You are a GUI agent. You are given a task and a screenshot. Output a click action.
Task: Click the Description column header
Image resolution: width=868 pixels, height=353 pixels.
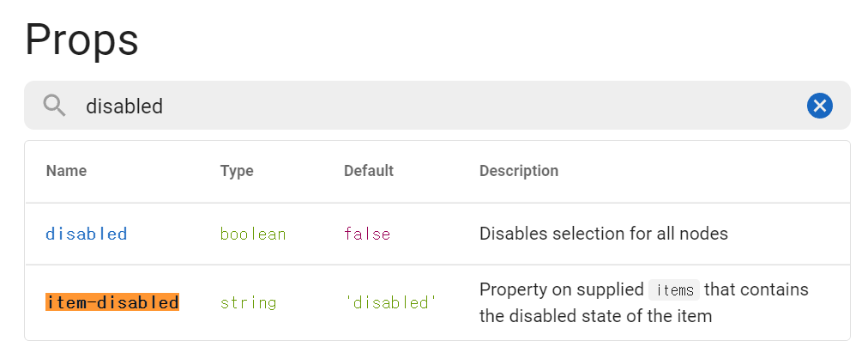(x=518, y=171)
